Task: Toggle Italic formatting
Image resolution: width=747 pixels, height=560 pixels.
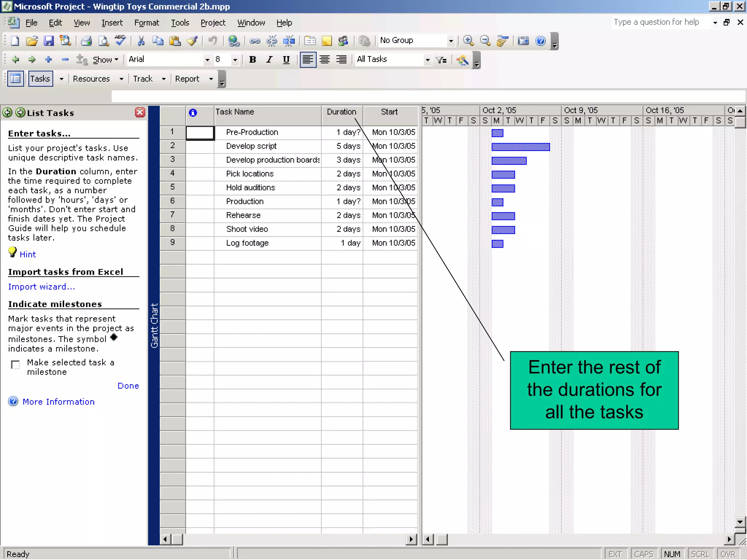Action: pyautogui.click(x=270, y=59)
